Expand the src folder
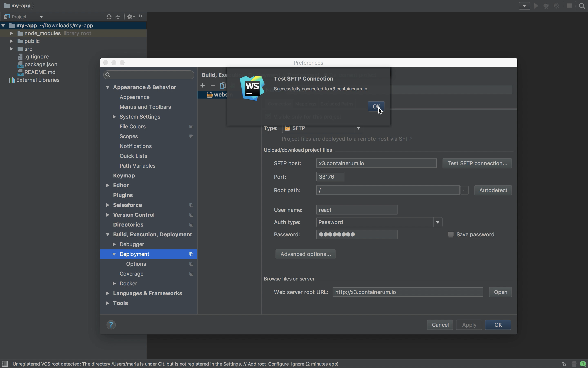 tap(11, 49)
